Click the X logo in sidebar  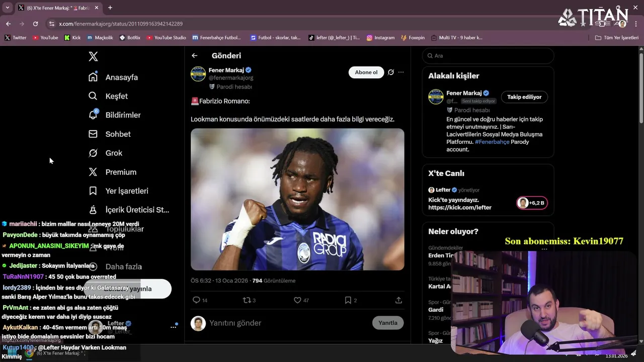click(x=93, y=57)
